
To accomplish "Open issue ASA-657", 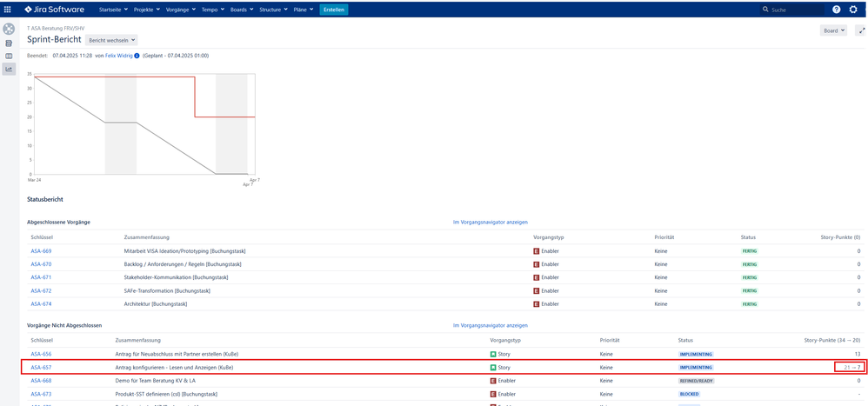I will 41,367.
